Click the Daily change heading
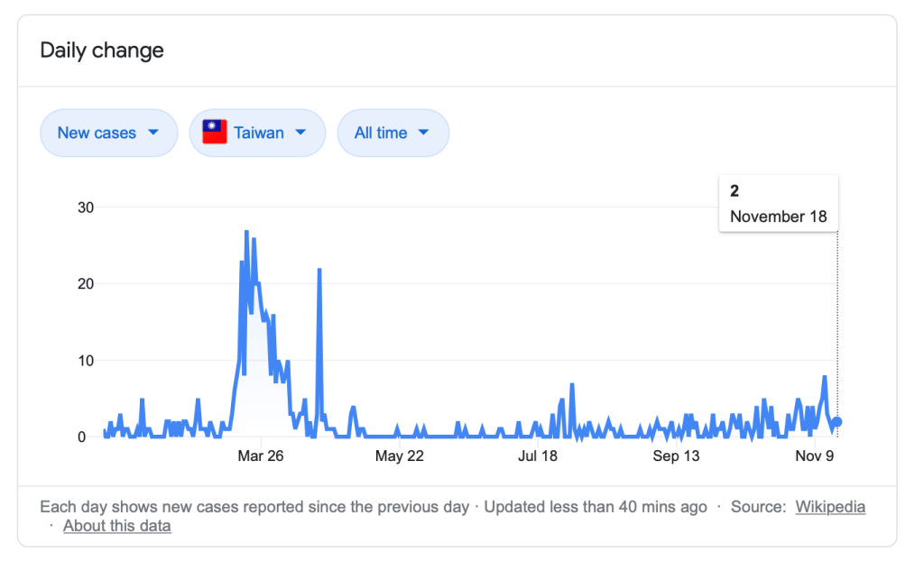This screenshot has width=924, height=571. [102, 51]
